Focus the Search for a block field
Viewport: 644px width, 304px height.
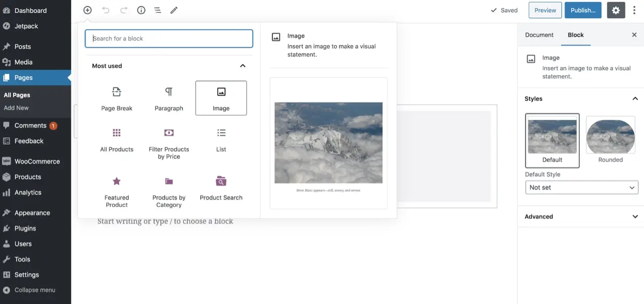coord(169,39)
